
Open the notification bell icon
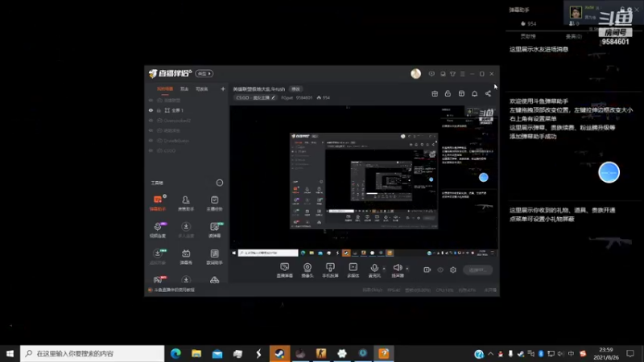click(x=474, y=93)
